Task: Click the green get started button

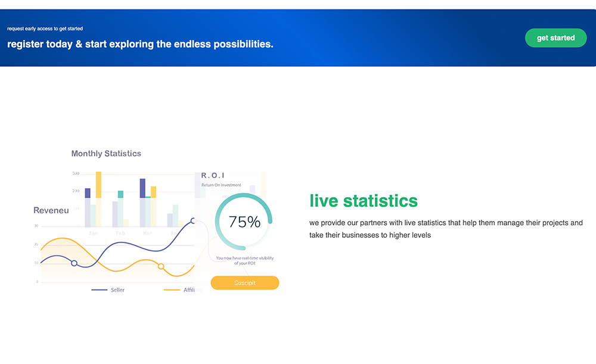Action: pos(555,38)
